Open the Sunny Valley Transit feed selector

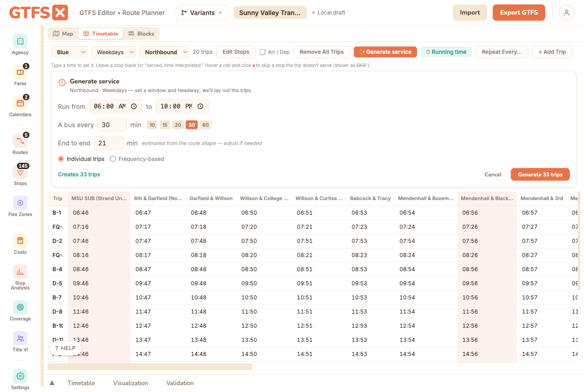270,13
